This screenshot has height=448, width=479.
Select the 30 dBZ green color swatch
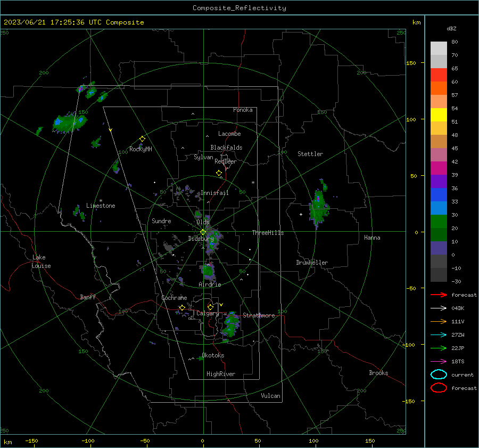439,222
